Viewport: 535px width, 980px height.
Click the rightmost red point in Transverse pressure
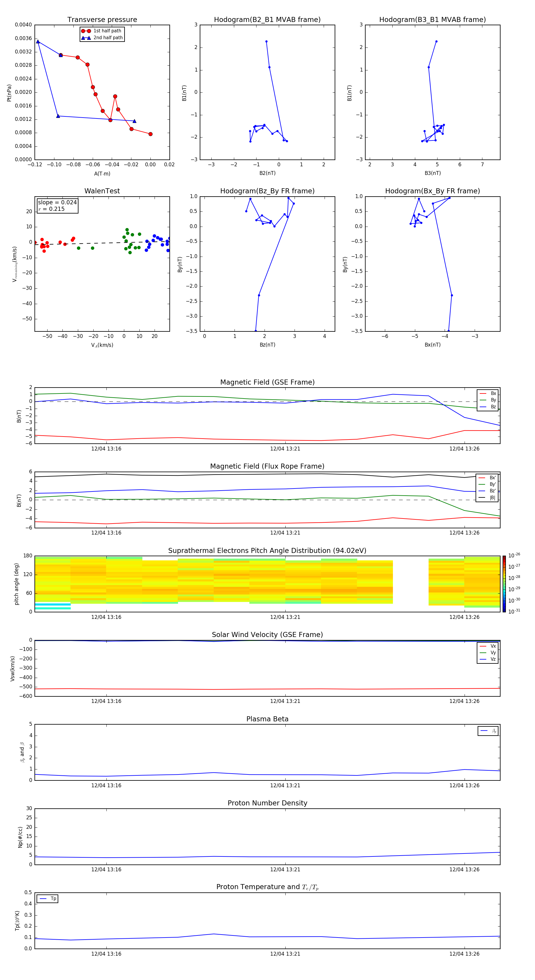[x=150, y=134]
